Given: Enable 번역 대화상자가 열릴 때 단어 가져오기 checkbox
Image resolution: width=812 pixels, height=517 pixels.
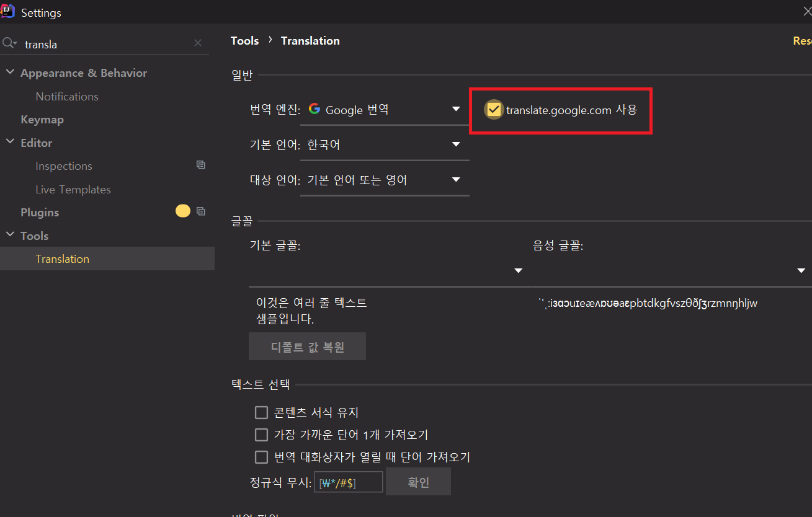Looking at the screenshot, I should tap(262, 457).
